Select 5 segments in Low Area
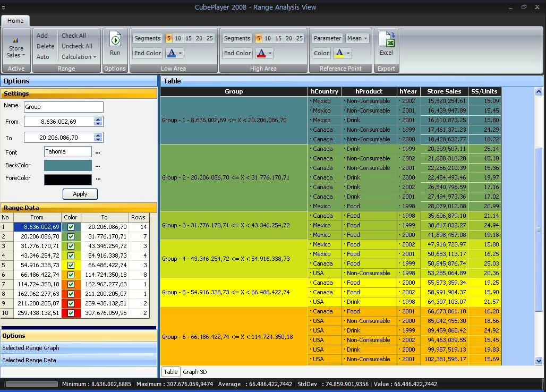This screenshot has height=392, width=546. pos(168,38)
